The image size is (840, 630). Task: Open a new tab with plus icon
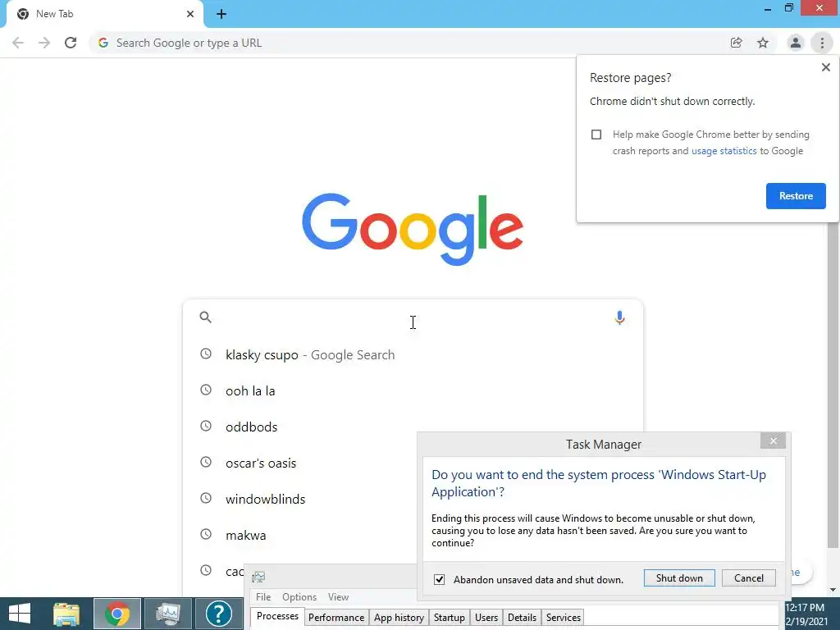point(221,15)
